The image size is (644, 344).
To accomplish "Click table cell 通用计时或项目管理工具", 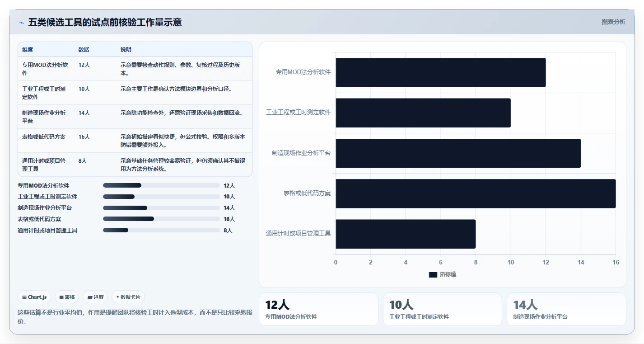I will 45,165.
